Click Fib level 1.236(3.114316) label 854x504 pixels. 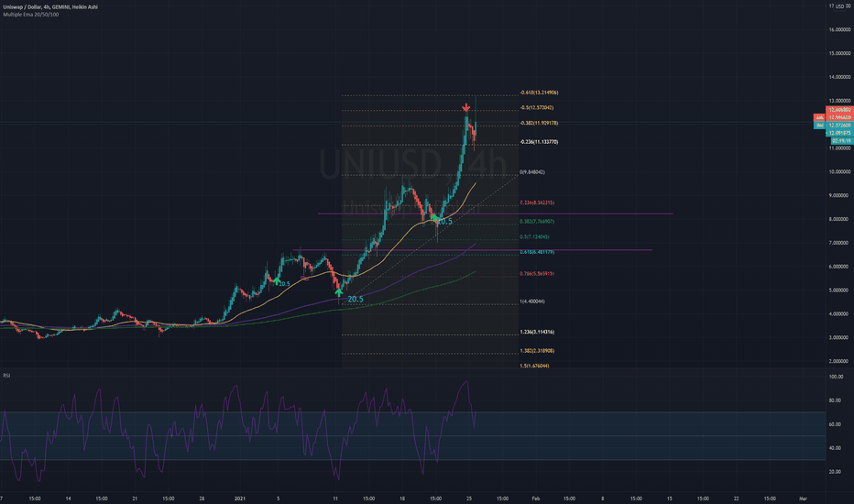click(x=537, y=332)
